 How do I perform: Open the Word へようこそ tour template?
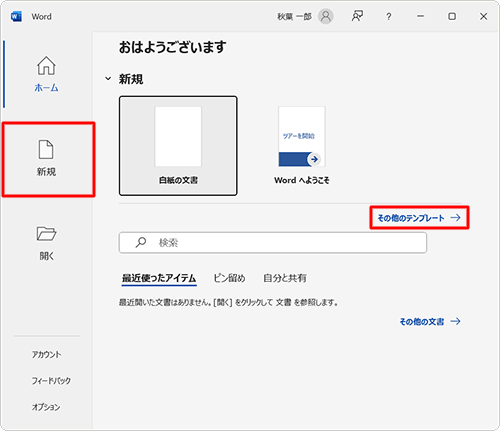[x=302, y=146]
